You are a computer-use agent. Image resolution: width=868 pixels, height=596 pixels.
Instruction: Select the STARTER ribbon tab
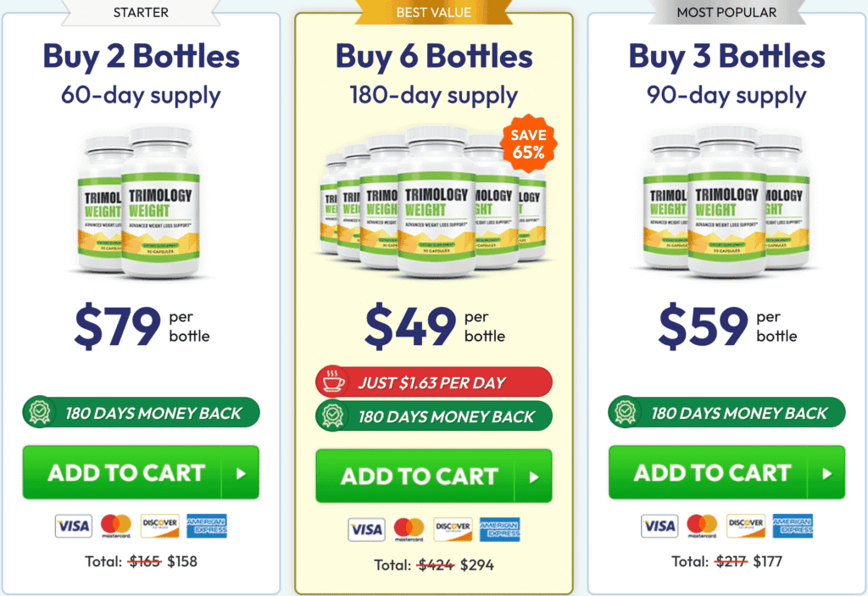(x=141, y=13)
